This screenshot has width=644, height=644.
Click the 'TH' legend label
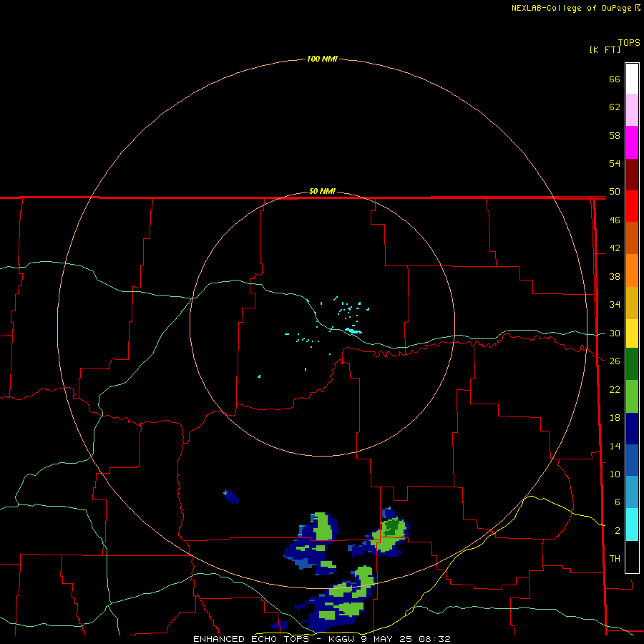click(615, 559)
